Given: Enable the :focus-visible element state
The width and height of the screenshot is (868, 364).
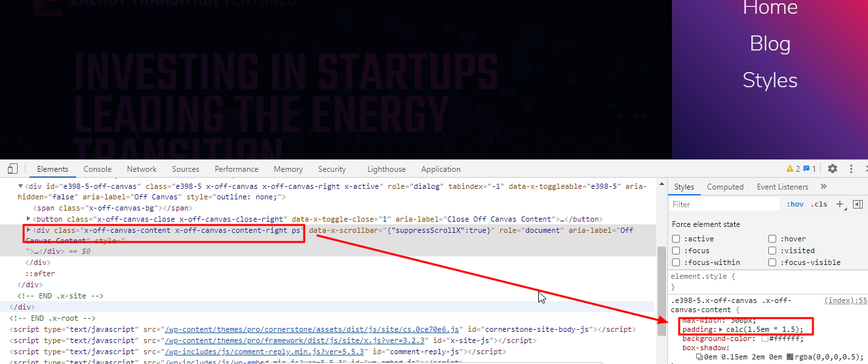Looking at the screenshot, I should pyautogui.click(x=773, y=262).
